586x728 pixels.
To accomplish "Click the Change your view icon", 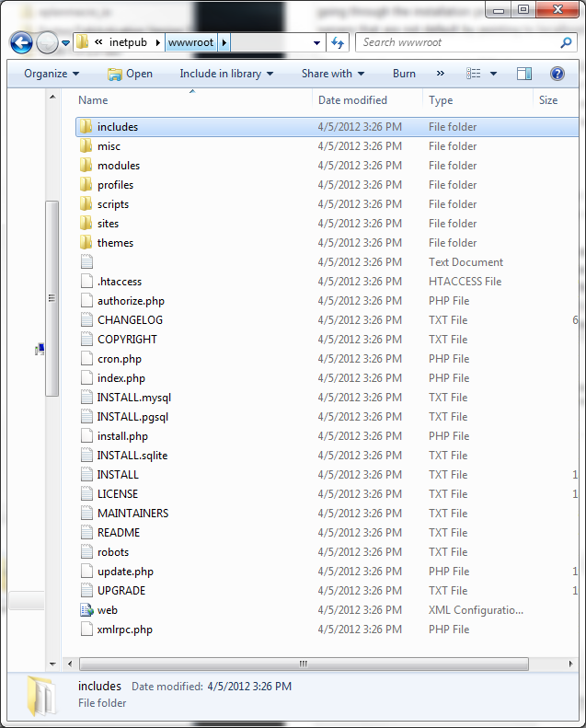I will pyautogui.click(x=474, y=74).
